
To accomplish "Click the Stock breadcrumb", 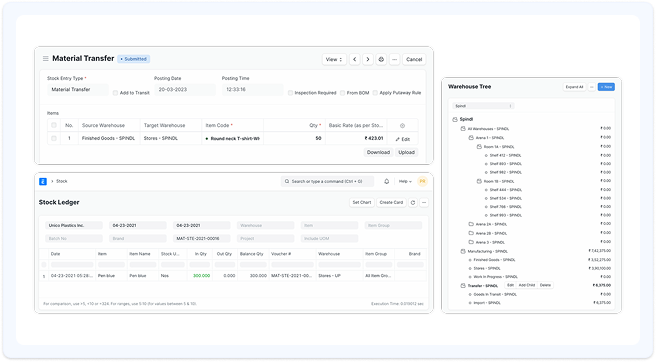I will tap(62, 181).
